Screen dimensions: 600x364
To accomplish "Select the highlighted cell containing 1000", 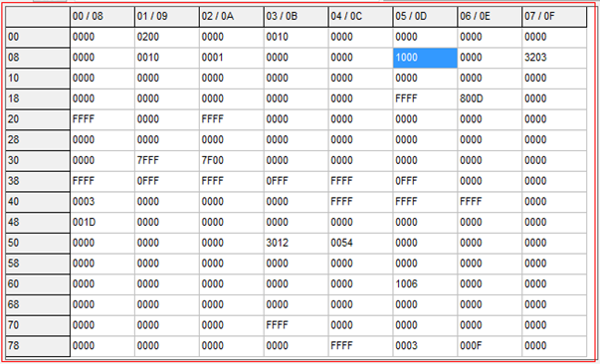I will click(425, 58).
